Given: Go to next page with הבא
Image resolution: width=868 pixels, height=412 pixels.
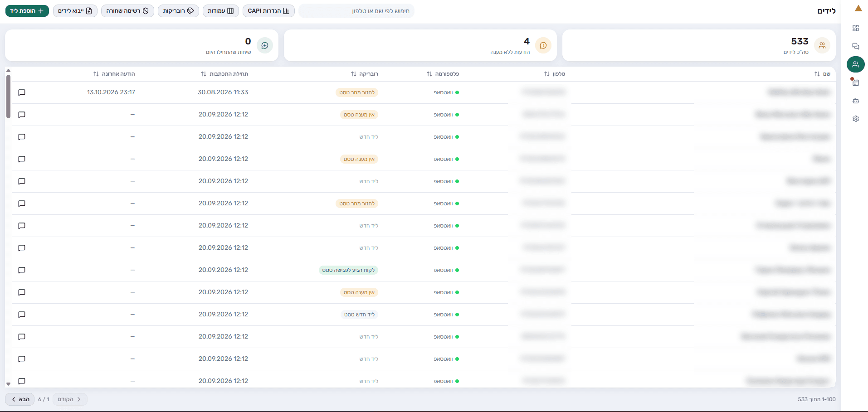Looking at the screenshot, I should click(20, 399).
